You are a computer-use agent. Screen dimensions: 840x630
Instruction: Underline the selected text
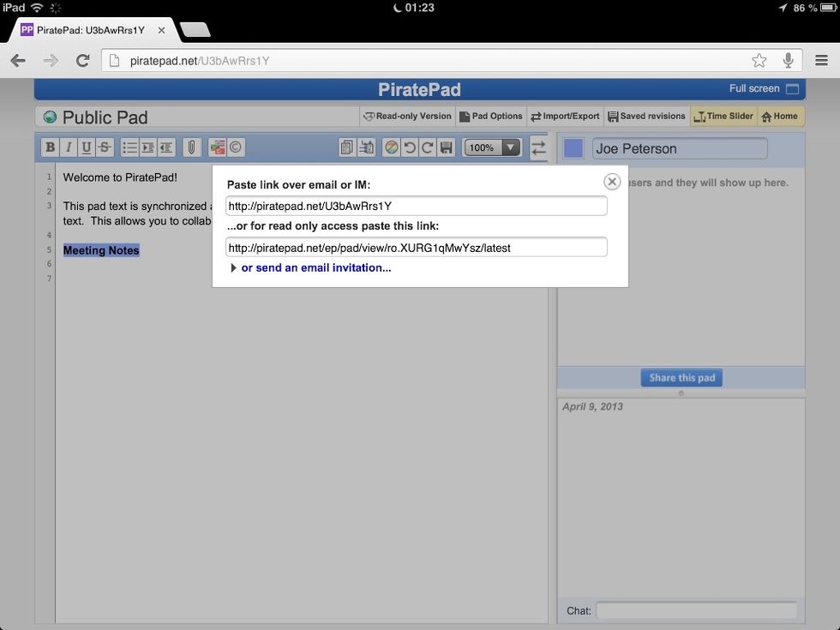86,147
